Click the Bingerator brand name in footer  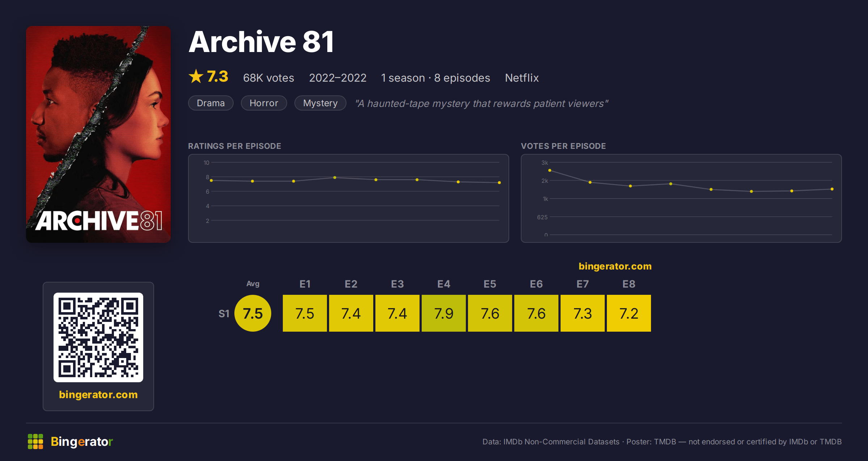coord(82,441)
